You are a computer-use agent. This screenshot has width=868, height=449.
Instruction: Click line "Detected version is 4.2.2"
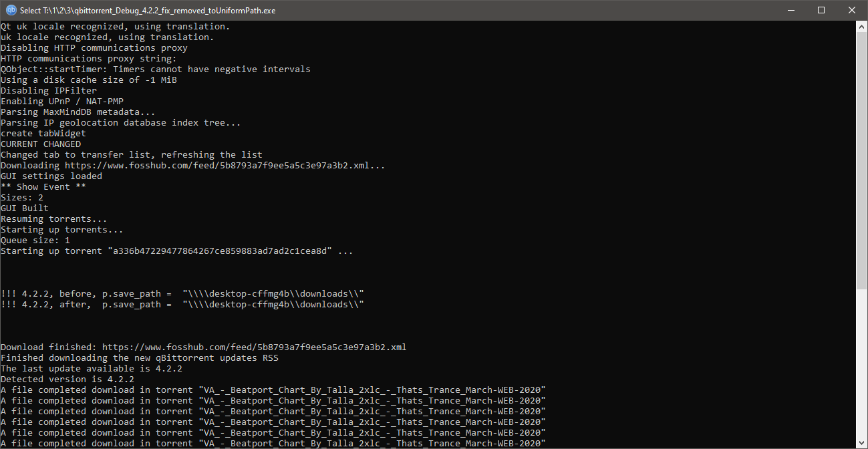67,380
